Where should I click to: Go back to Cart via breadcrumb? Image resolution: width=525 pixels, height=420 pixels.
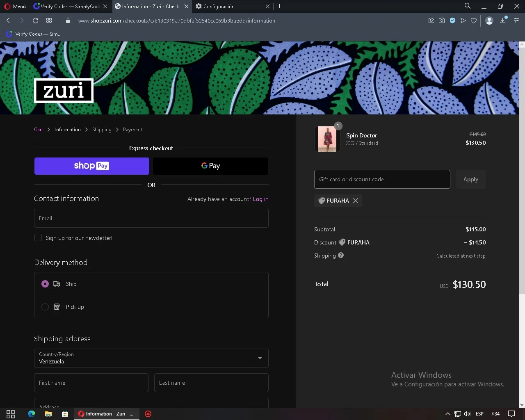click(x=39, y=130)
